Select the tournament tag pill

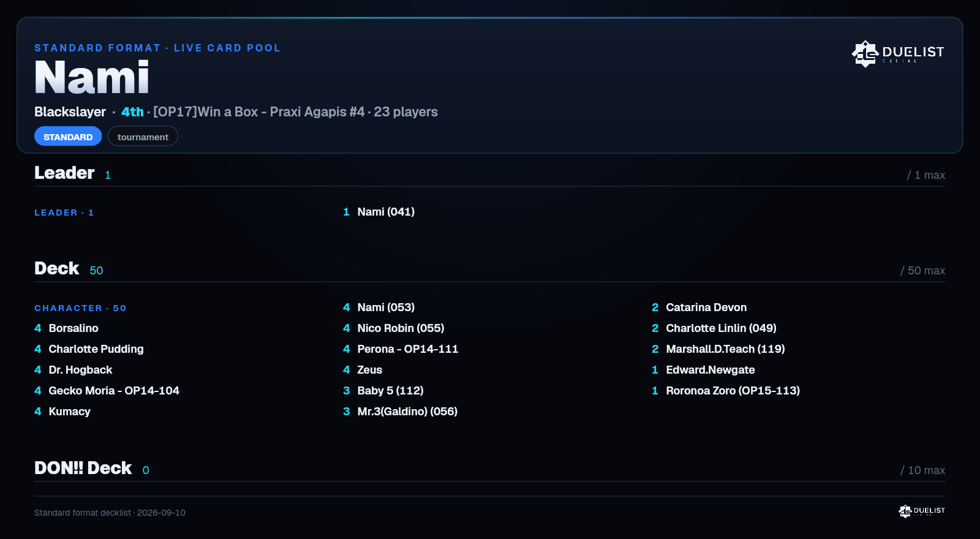(x=143, y=137)
